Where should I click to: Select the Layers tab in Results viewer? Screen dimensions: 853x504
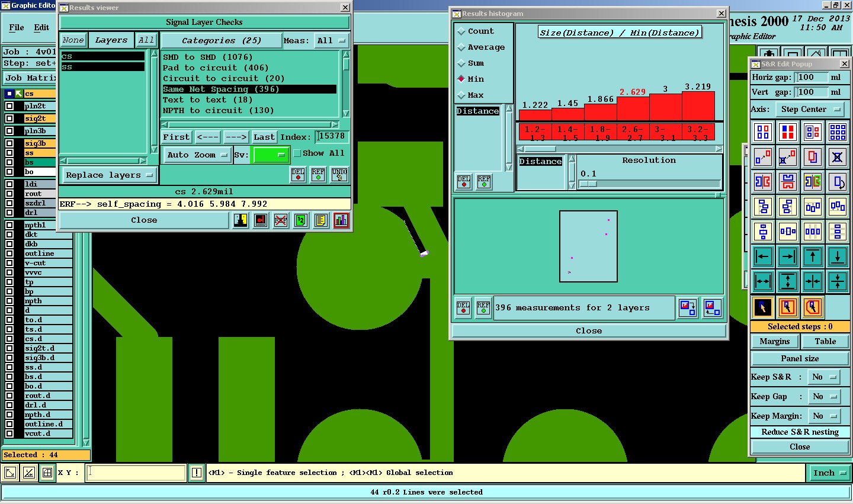click(111, 40)
